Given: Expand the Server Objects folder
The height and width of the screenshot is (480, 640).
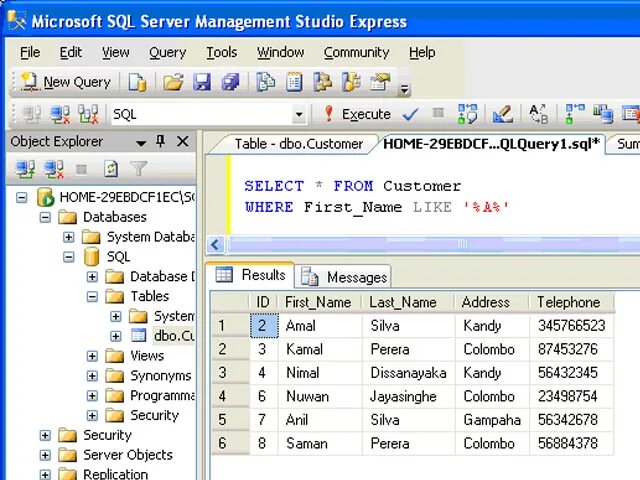Looking at the screenshot, I should pyautogui.click(x=45, y=455).
